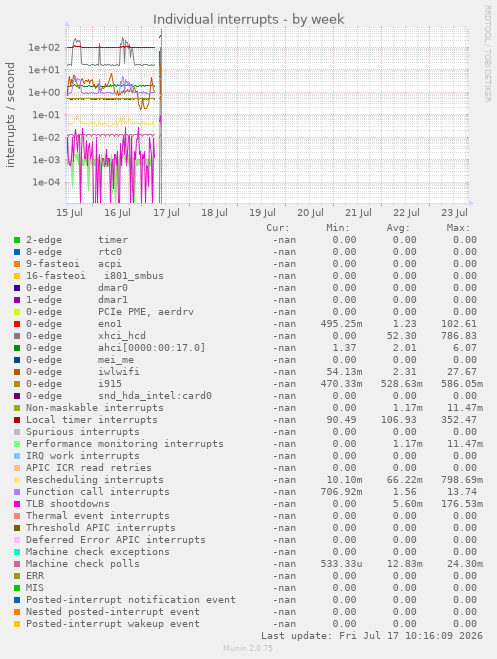Viewport: 497px width, 659px height.
Task: Click the 533.33u min for Machine check polls
Action: point(341,564)
